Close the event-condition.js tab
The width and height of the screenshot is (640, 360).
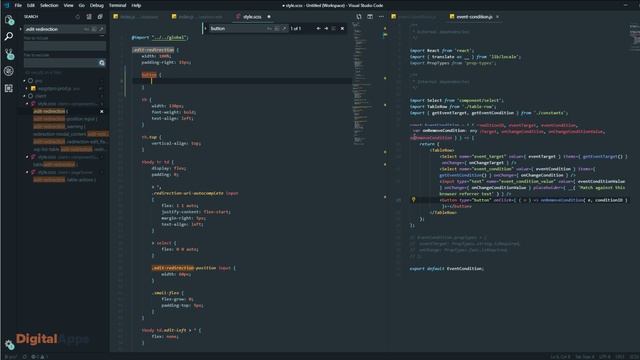pos(497,17)
